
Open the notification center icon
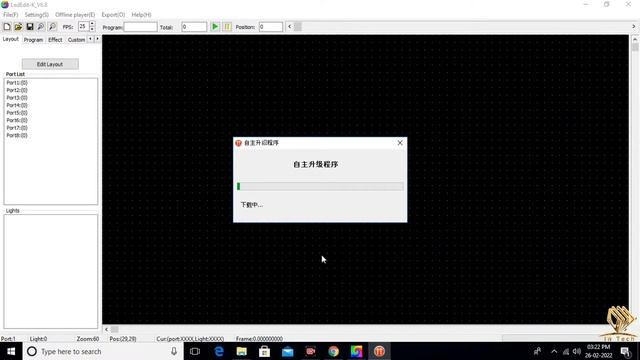click(625, 351)
